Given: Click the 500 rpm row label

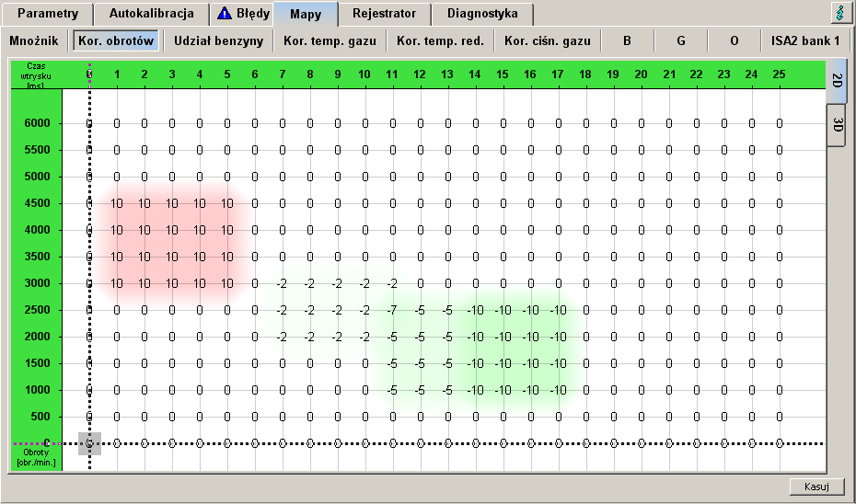Looking at the screenshot, I should click(40, 417).
